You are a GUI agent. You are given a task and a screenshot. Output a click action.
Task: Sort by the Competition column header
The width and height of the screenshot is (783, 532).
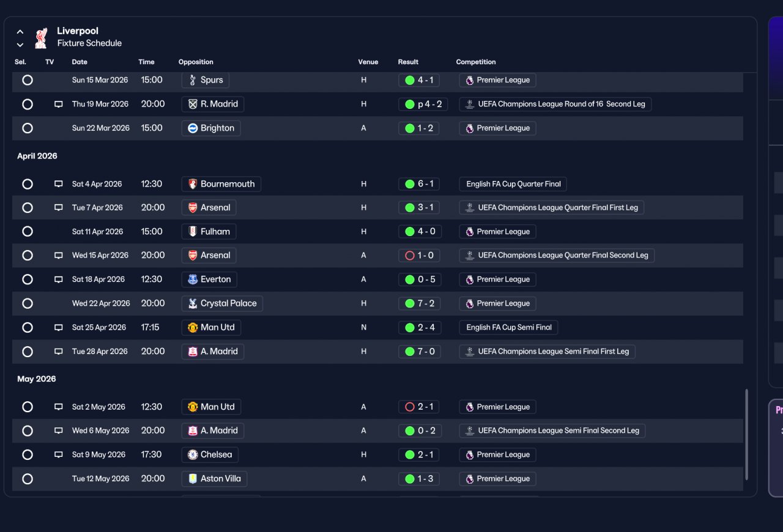coord(476,62)
